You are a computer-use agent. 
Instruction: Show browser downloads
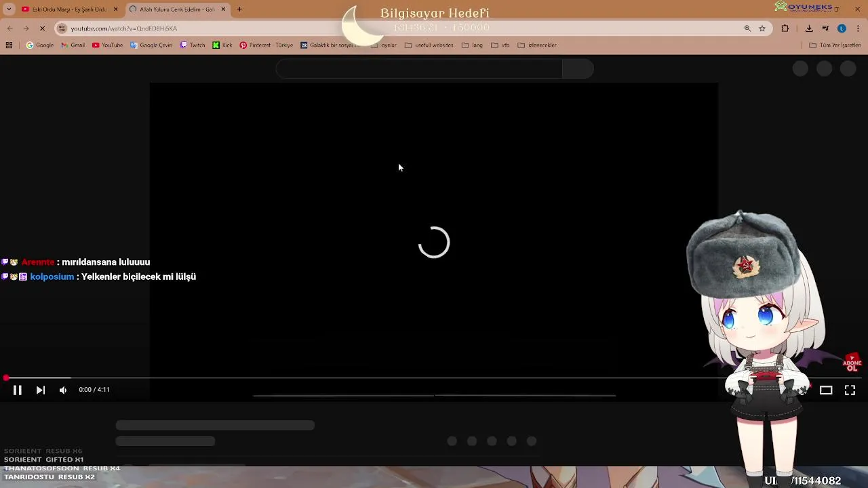pyautogui.click(x=809, y=28)
